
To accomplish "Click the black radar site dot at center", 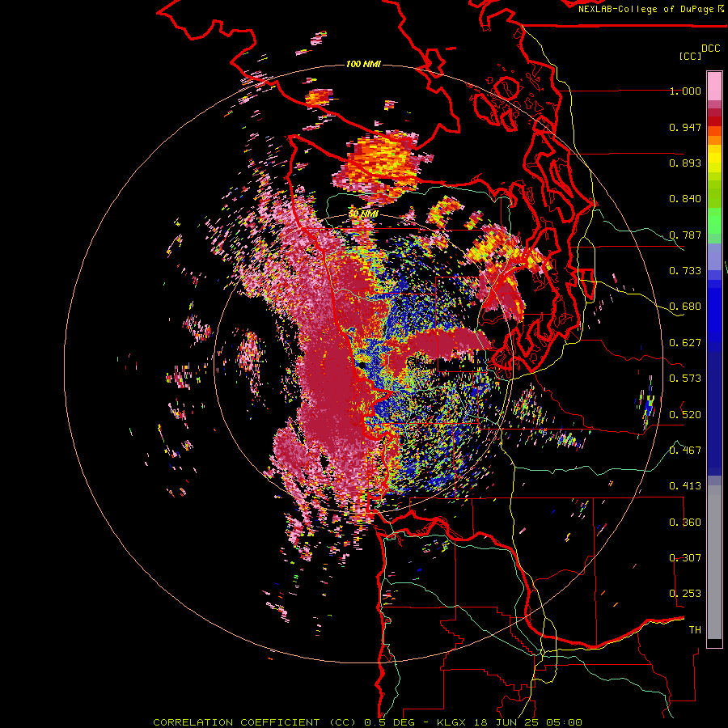I will [x=362, y=366].
